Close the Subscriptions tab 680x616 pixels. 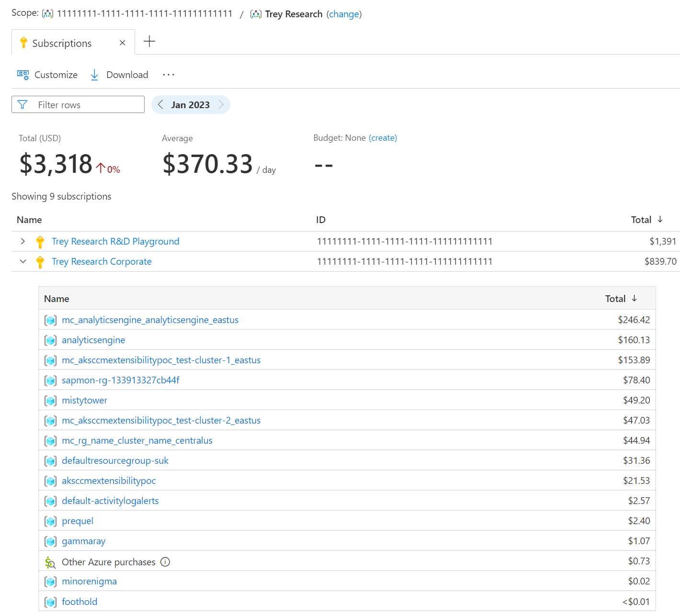pyautogui.click(x=123, y=43)
